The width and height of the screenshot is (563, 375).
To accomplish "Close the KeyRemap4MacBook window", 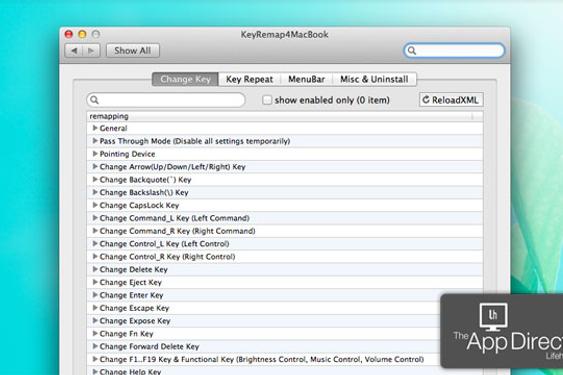I will click(69, 34).
